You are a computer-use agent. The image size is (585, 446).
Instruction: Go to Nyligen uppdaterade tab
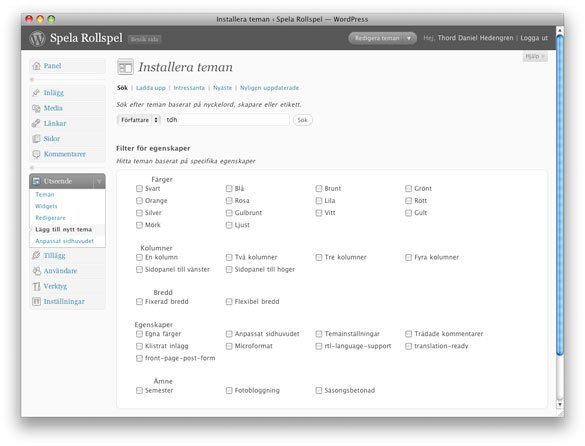click(x=269, y=88)
